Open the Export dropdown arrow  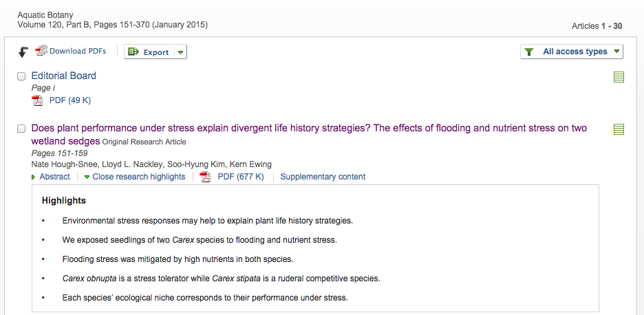[x=180, y=52]
